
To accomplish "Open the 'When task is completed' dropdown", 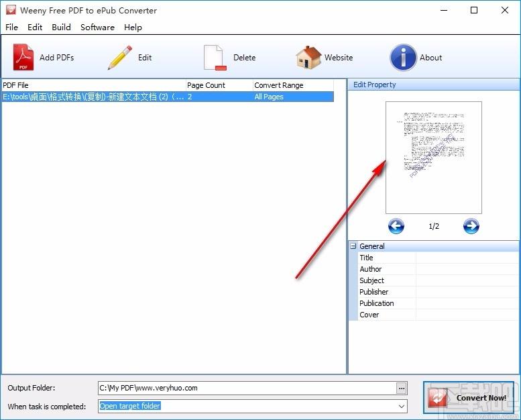I will pos(402,406).
